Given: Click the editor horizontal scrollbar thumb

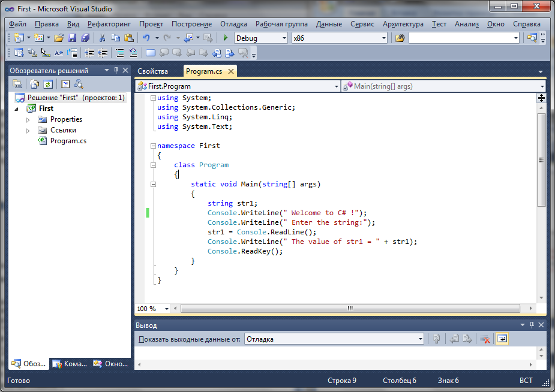Looking at the screenshot, I should tap(350, 308).
